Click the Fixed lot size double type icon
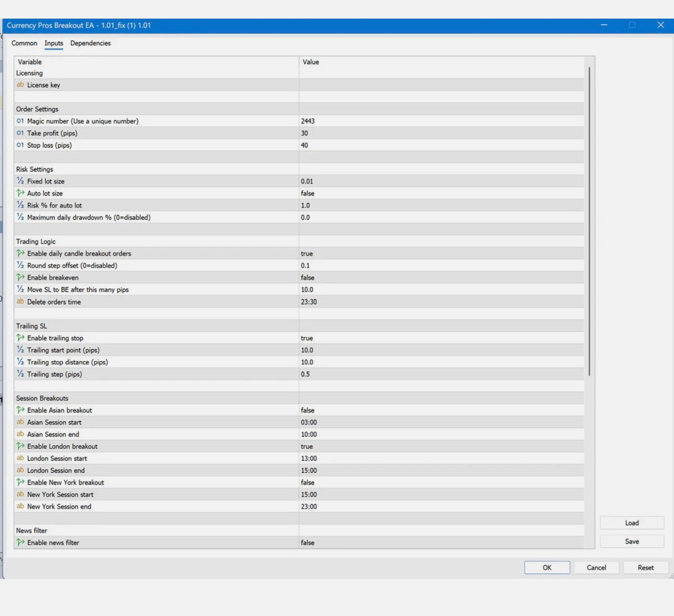Image resolution: width=674 pixels, height=616 pixels. [x=20, y=181]
